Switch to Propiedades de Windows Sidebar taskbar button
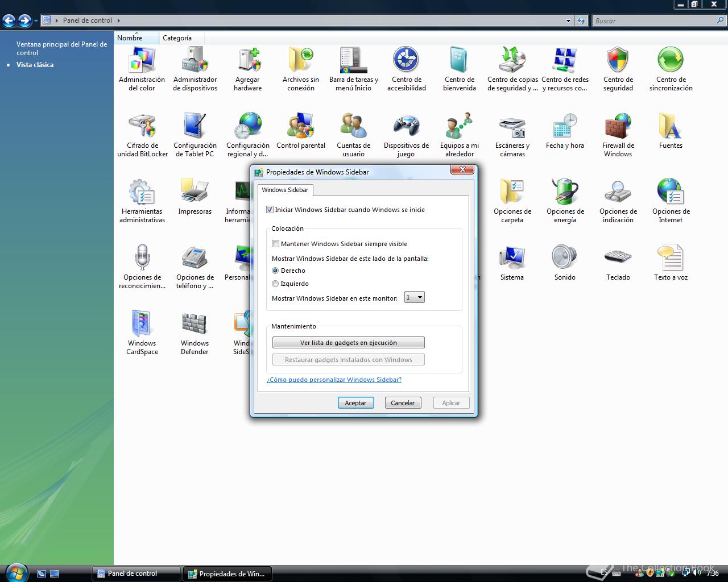728x582 pixels. (227, 573)
